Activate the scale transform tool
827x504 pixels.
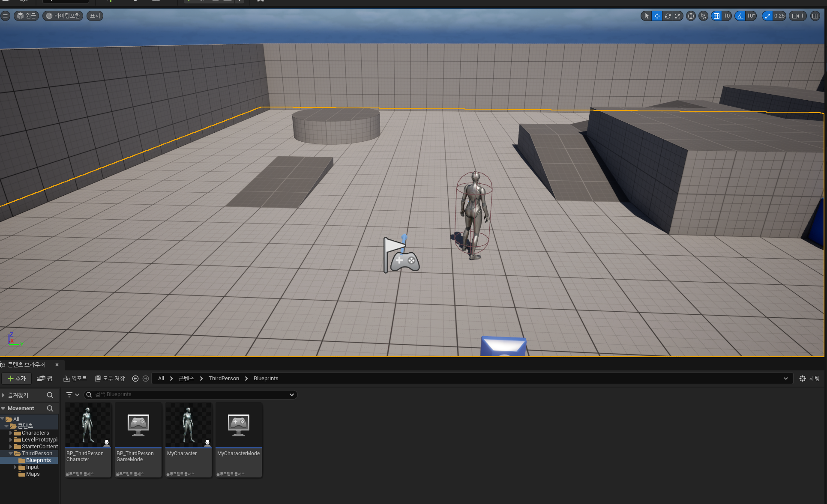coord(678,16)
